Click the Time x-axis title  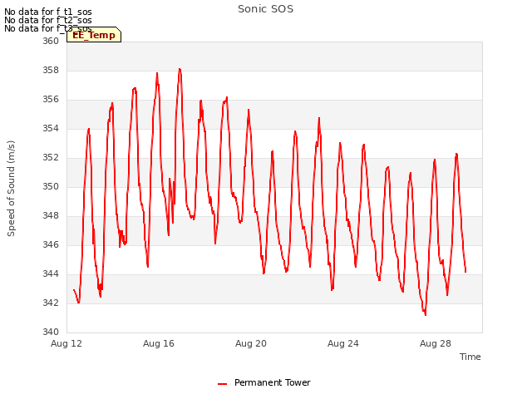tap(470, 357)
